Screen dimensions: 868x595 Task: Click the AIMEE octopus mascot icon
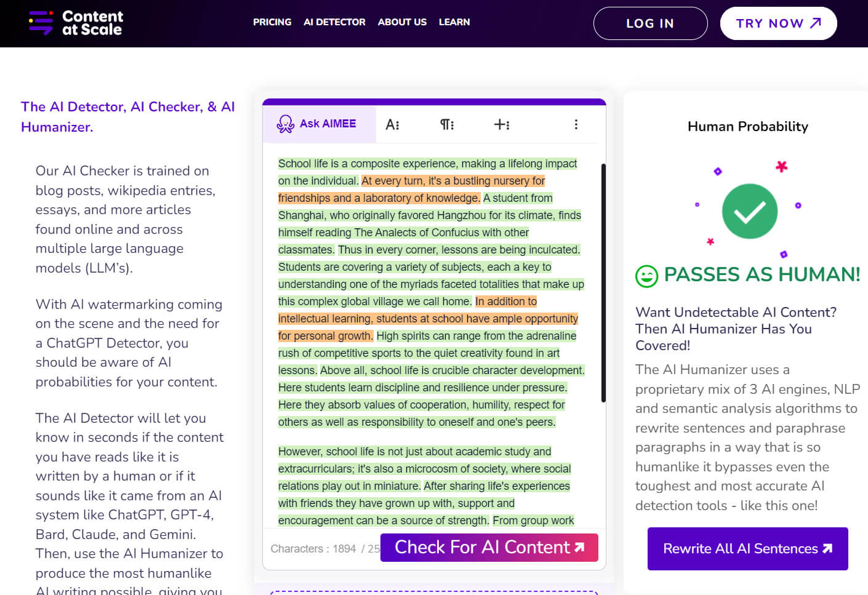[x=286, y=124]
